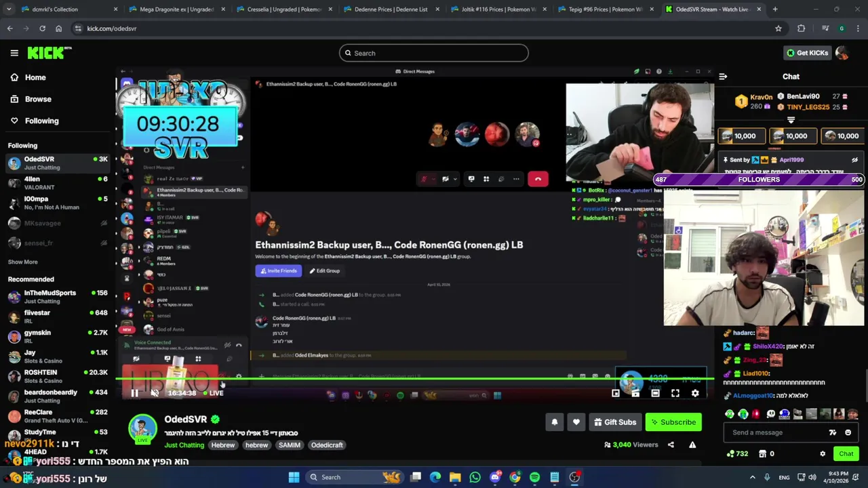Select the SAMIM tag
Image resolution: width=868 pixels, height=488 pixels.
point(289,445)
